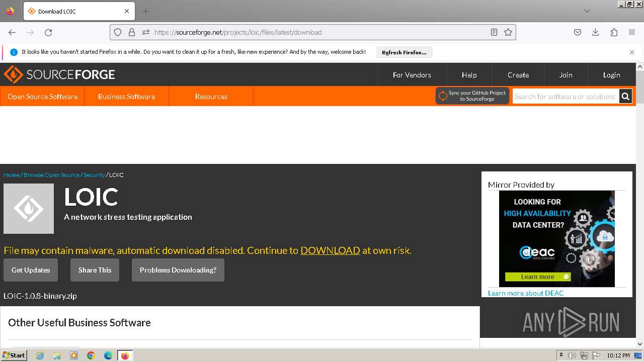Toggle reader view icon in address bar

[x=494, y=32]
